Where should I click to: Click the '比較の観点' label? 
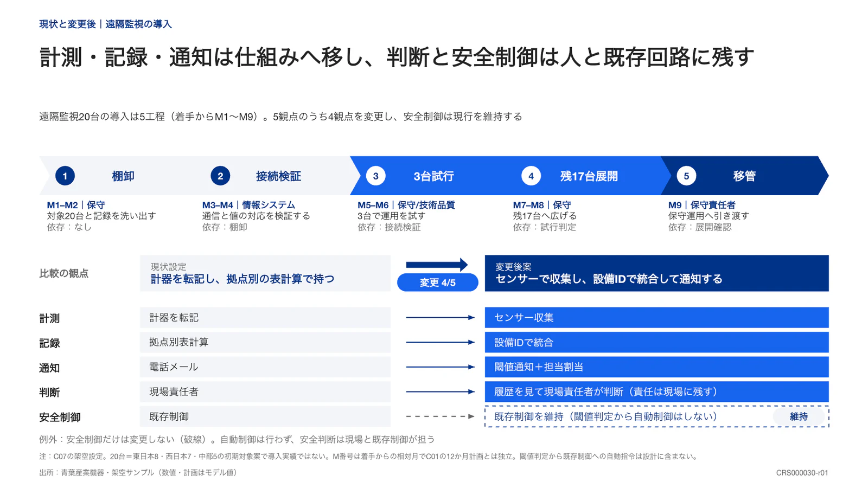(63, 273)
